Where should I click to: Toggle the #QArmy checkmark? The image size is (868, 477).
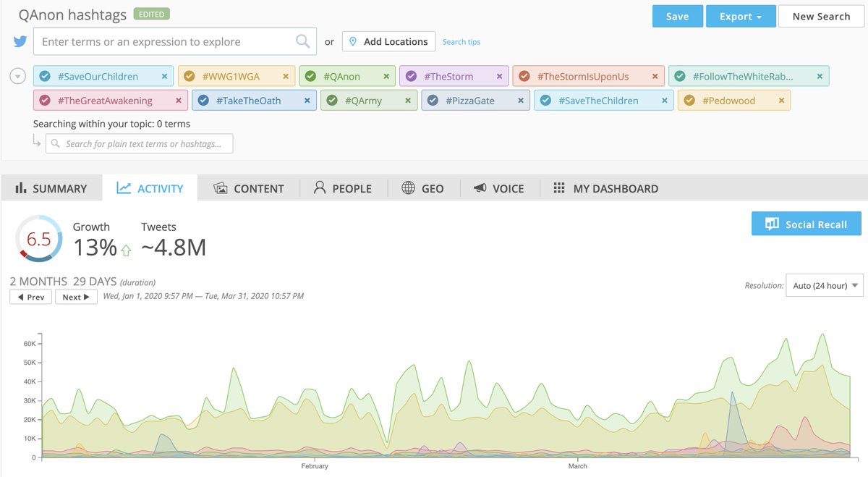[332, 101]
